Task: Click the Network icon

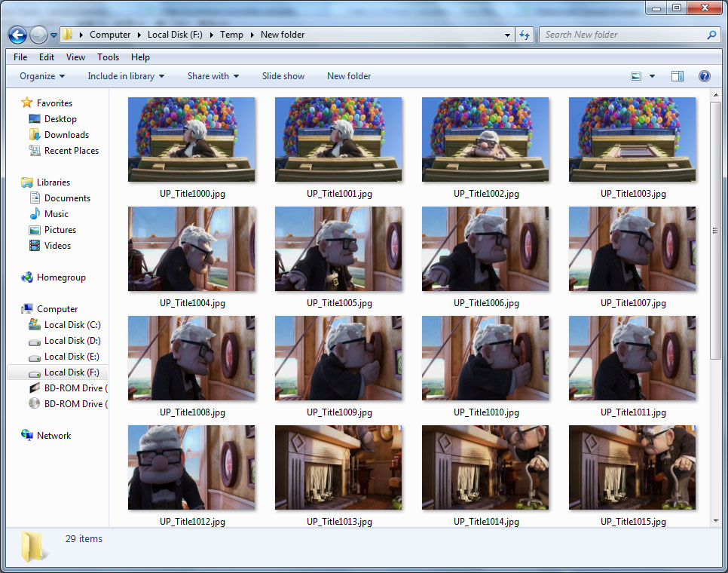Action: [27, 435]
